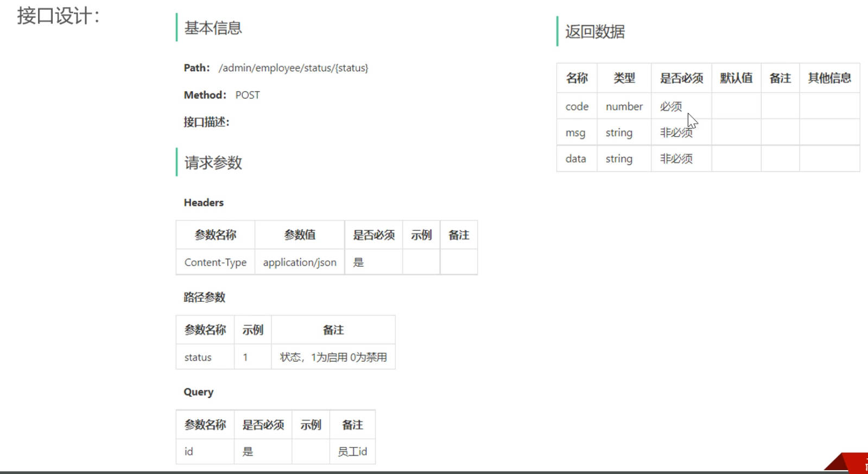
Task: Select the 返回数据 section heading
Action: pyautogui.click(x=595, y=31)
